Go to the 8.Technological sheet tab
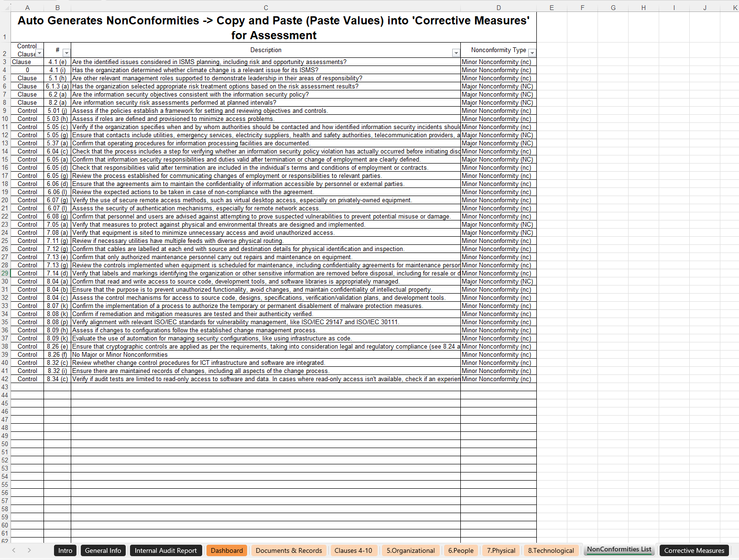This screenshot has width=739, height=560. coord(551,550)
